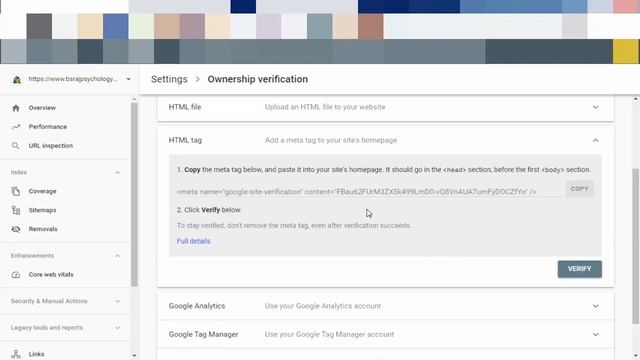
Task: Open the Overview page
Action: (x=42, y=108)
